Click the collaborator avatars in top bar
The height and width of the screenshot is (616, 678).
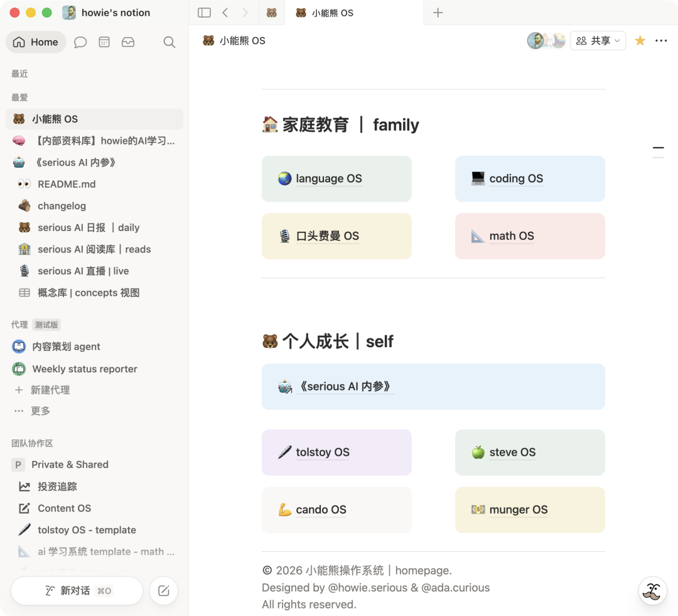tap(546, 41)
